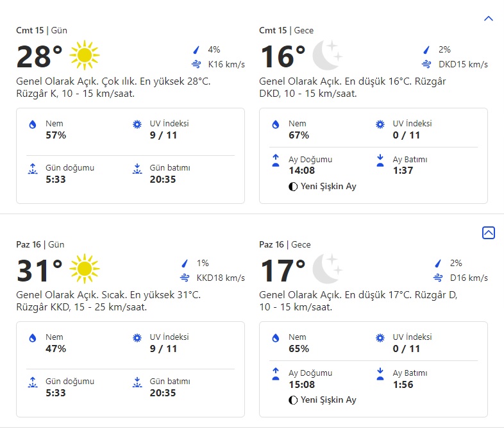Click the UV index icon beside 9 / 11 on Cmt 15
This screenshot has width=504, height=429.
(137, 125)
